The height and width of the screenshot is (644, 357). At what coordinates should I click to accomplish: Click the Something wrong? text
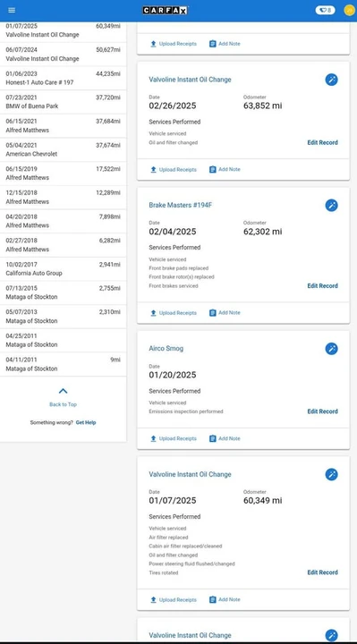[x=51, y=422]
